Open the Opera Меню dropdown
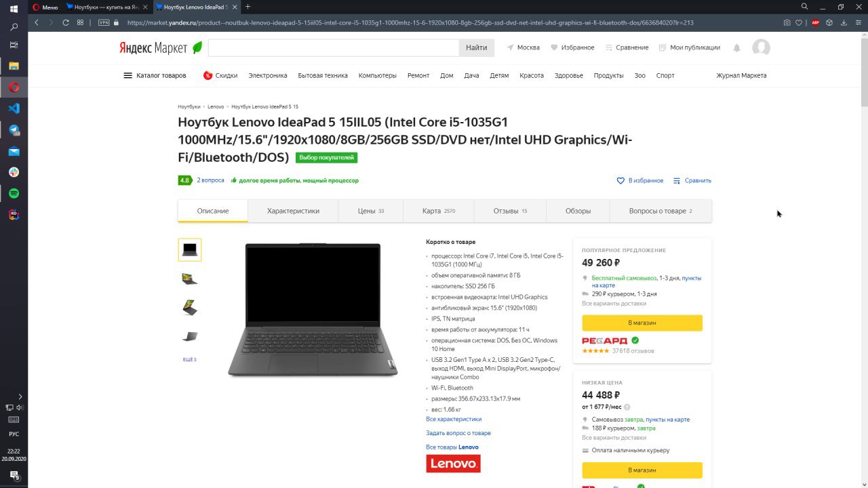 45,7
